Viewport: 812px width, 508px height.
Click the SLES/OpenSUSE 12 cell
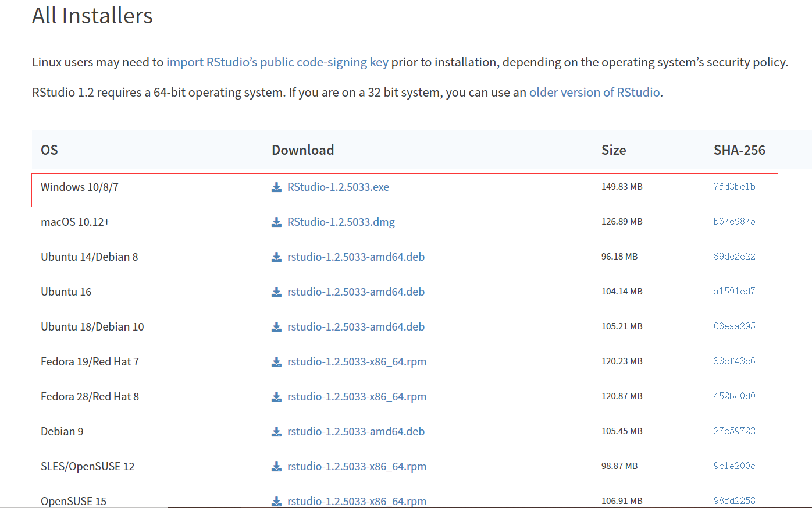(x=88, y=467)
